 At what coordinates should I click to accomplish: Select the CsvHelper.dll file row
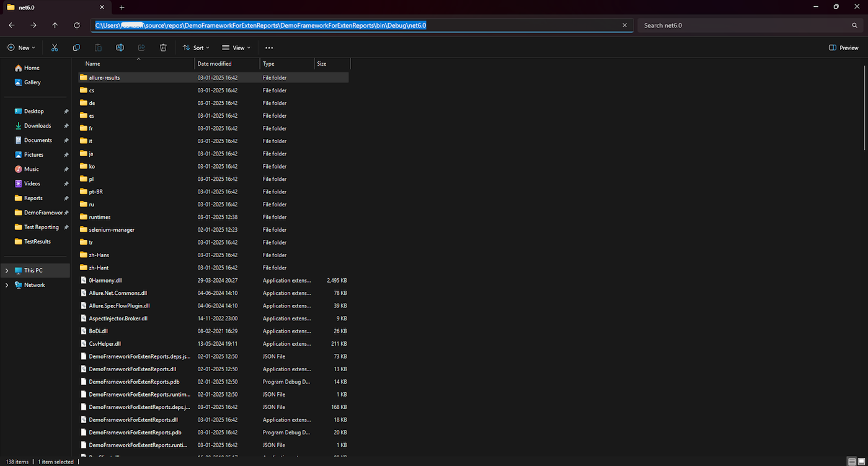[213, 344]
